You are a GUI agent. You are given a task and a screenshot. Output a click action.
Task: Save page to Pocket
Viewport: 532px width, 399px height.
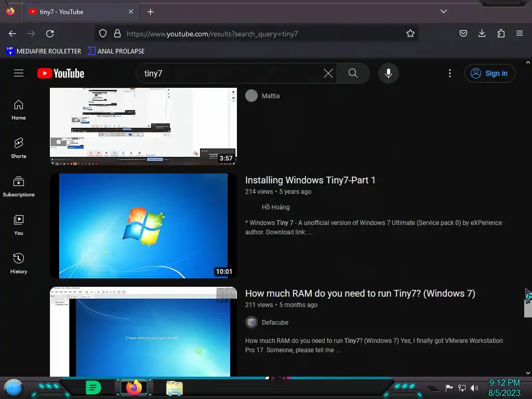(x=463, y=33)
